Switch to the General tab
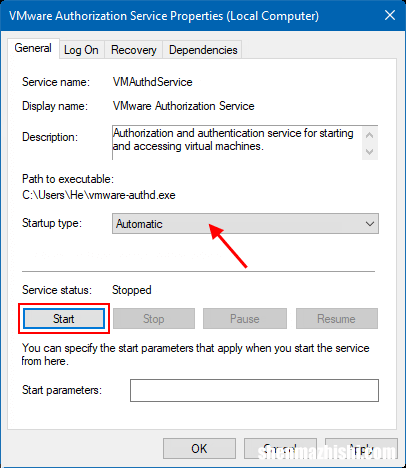 (33, 48)
